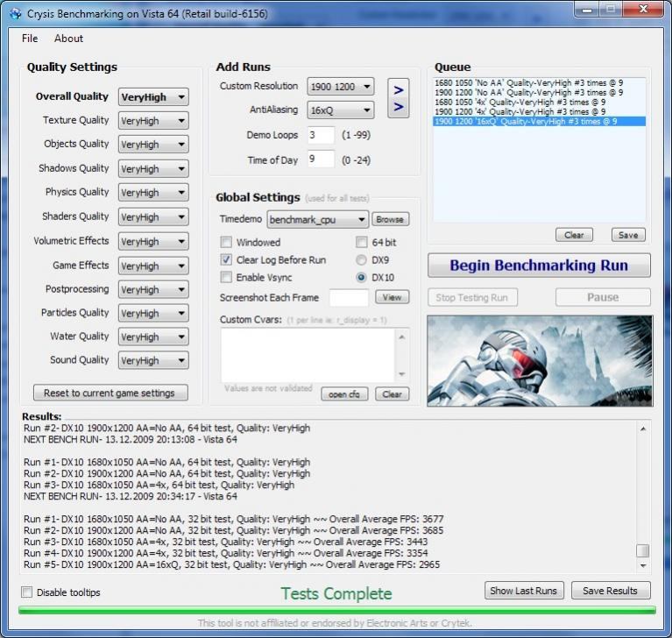Click inside the Custom Cvars text area
The width and height of the screenshot is (672, 638).
click(x=308, y=355)
